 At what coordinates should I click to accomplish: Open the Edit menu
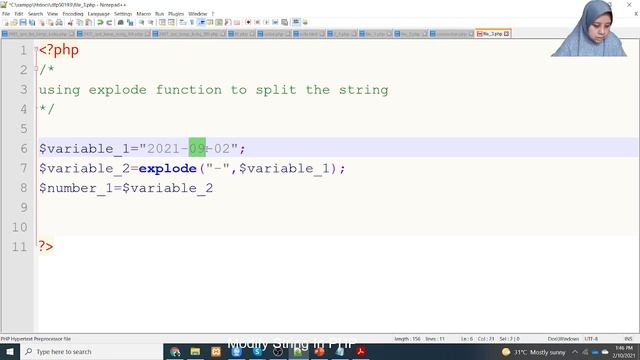tap(19, 14)
